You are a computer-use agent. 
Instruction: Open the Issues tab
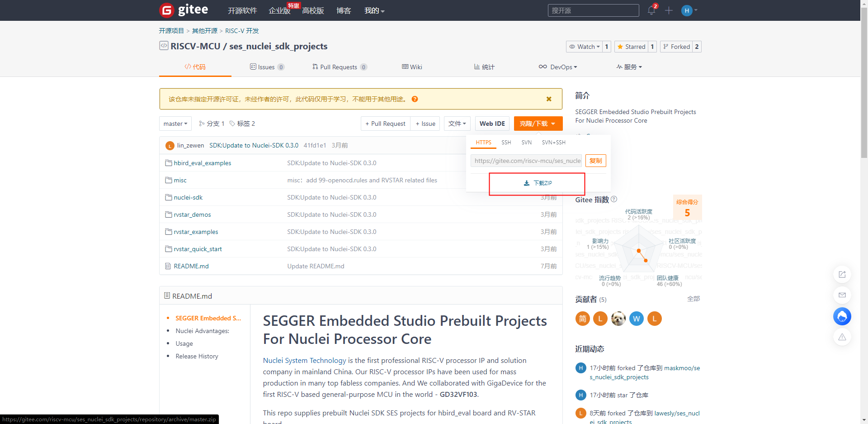point(267,67)
